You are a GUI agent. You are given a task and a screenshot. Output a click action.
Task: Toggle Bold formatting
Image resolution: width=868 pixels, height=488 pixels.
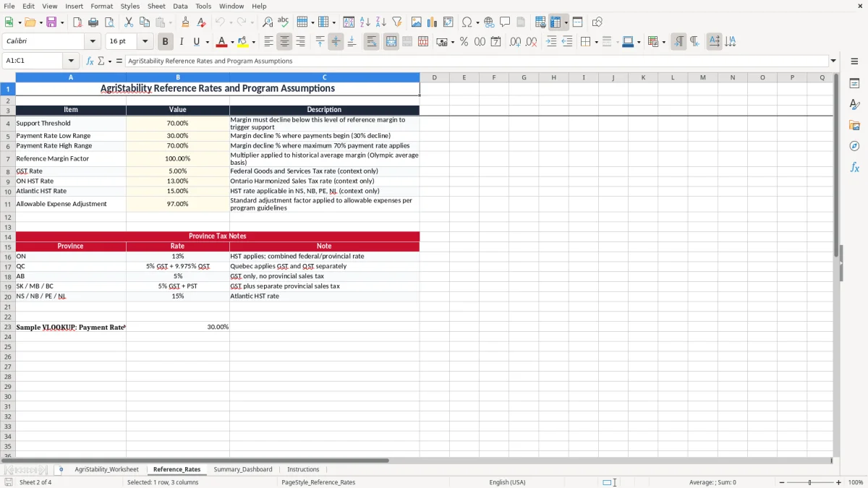tap(165, 42)
